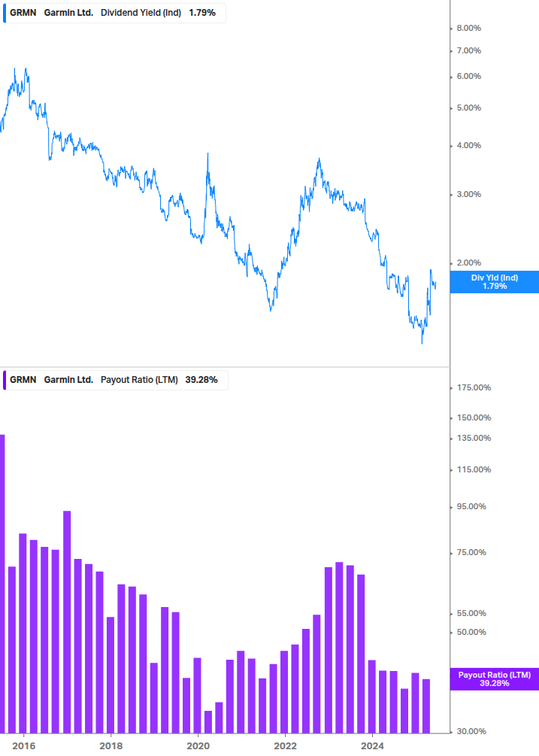Click the 1.79% value in the top legend
539x756 pixels.
point(202,13)
